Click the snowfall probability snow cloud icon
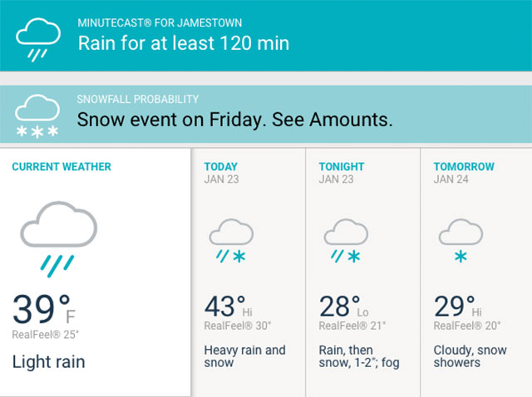532x397 pixels. [x=37, y=116]
